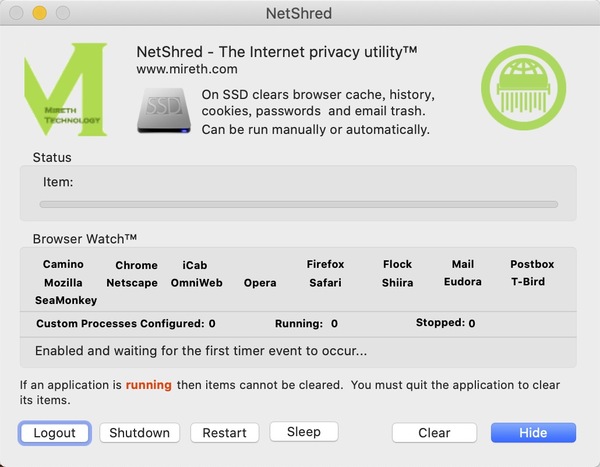This screenshot has width=600, height=467.
Task: Select Camino in Browser Watch
Action: click(x=63, y=264)
